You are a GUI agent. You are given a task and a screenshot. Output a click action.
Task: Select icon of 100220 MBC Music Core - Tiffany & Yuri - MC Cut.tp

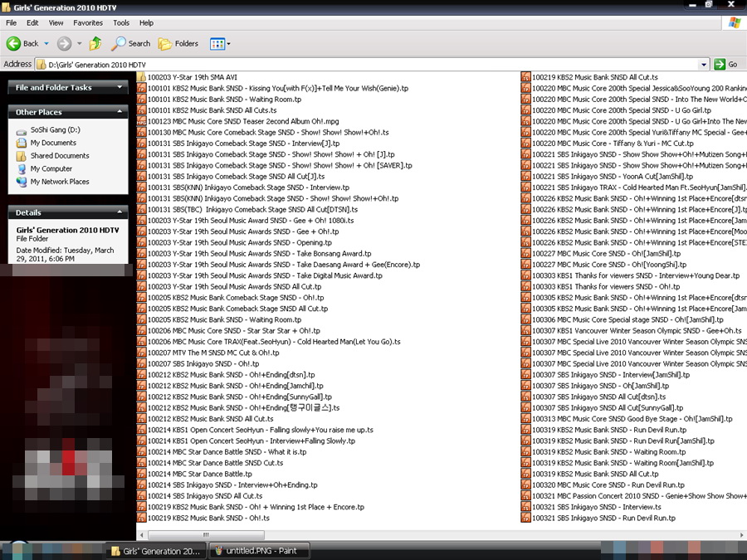pos(525,144)
